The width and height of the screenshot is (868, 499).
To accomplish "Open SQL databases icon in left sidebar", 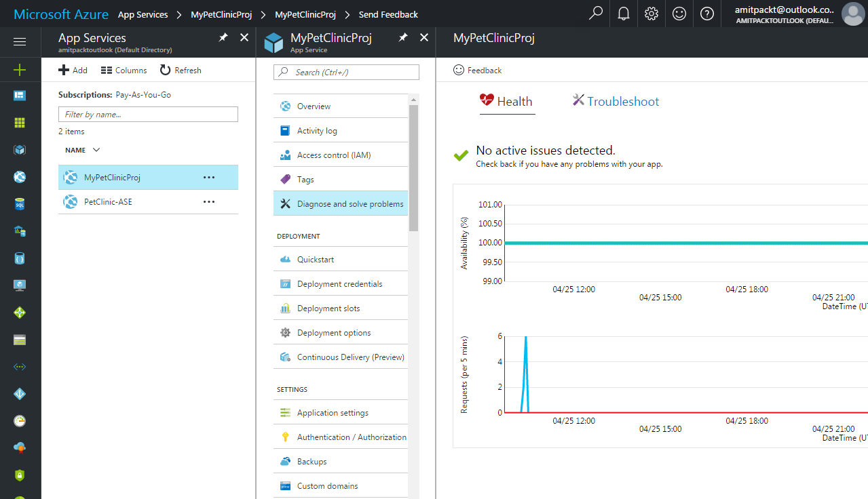I will coord(20,204).
